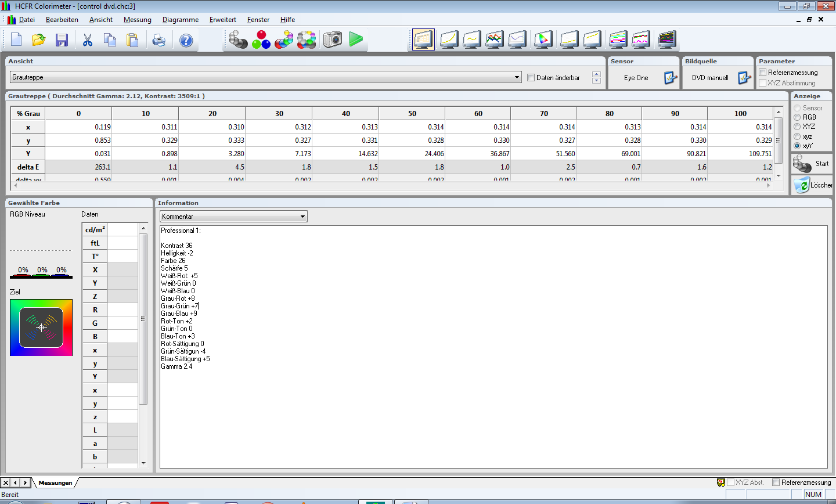836x504 pixels.
Task: Click the save floppy disk icon
Action: [x=62, y=40]
